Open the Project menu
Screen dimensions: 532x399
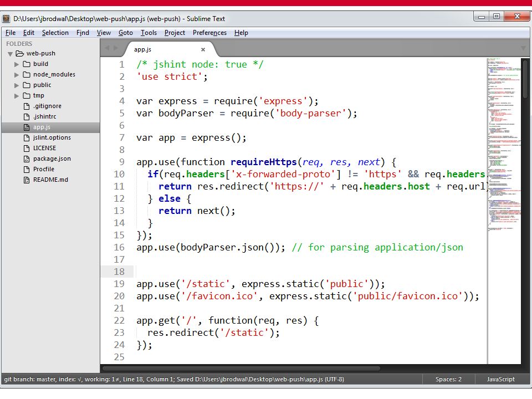tap(175, 33)
